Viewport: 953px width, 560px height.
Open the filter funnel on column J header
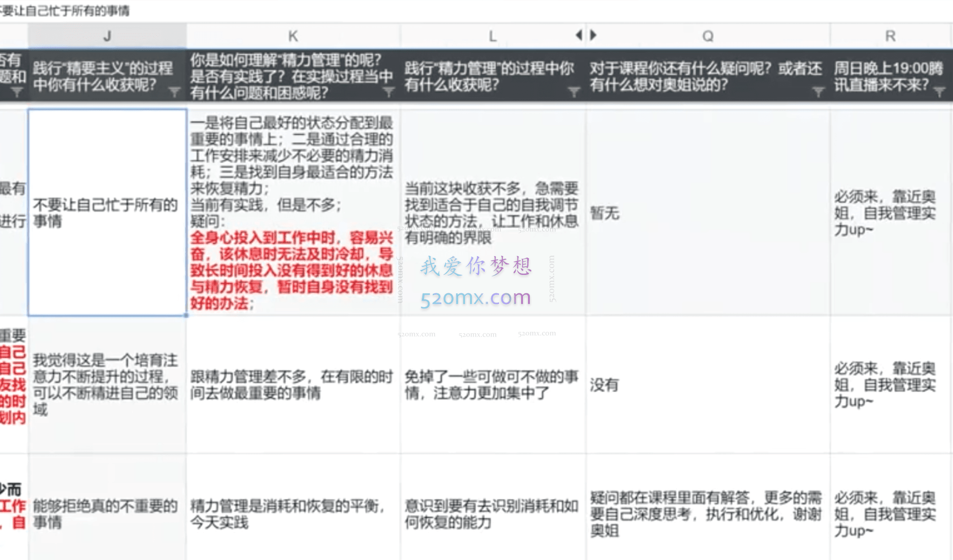coord(174,91)
